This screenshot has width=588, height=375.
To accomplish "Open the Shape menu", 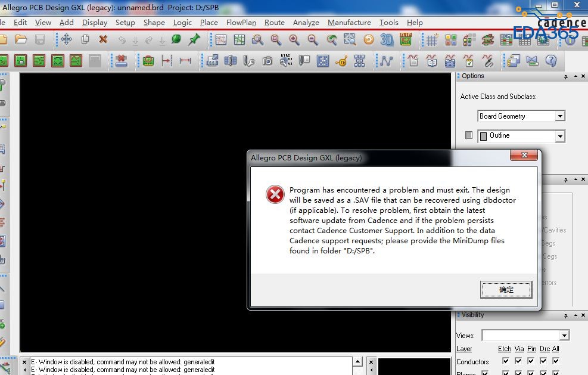I will (154, 23).
